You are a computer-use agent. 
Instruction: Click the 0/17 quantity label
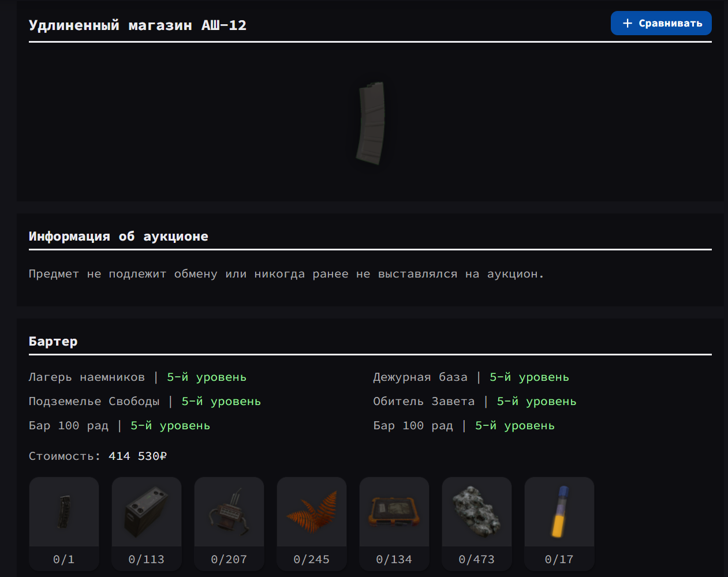[559, 559]
